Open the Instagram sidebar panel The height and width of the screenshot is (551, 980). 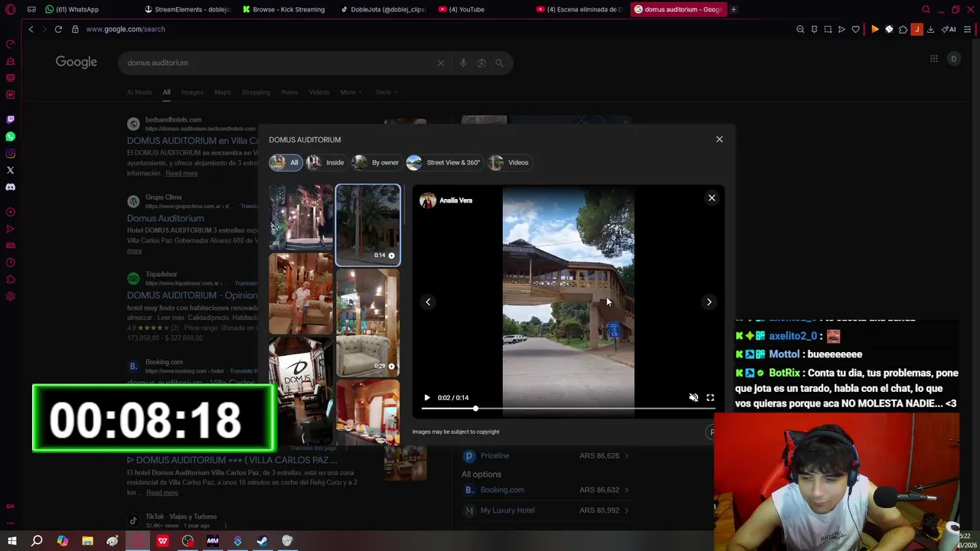11,153
